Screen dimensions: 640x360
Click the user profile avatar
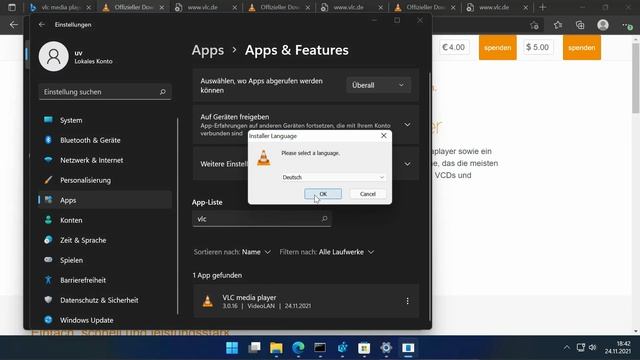coord(53,56)
